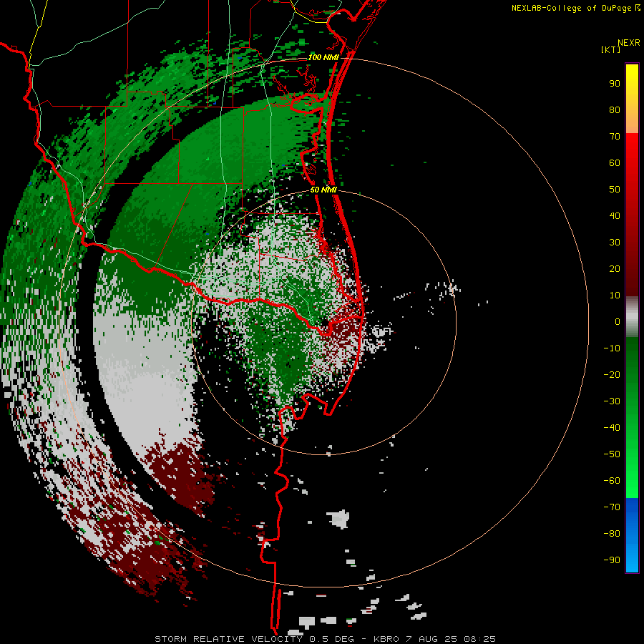Click the -30 value on the color scale
644x644 pixels.
(x=612, y=401)
